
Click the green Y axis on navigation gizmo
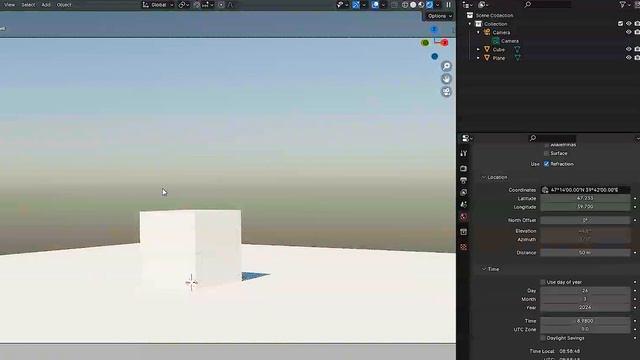tap(425, 42)
